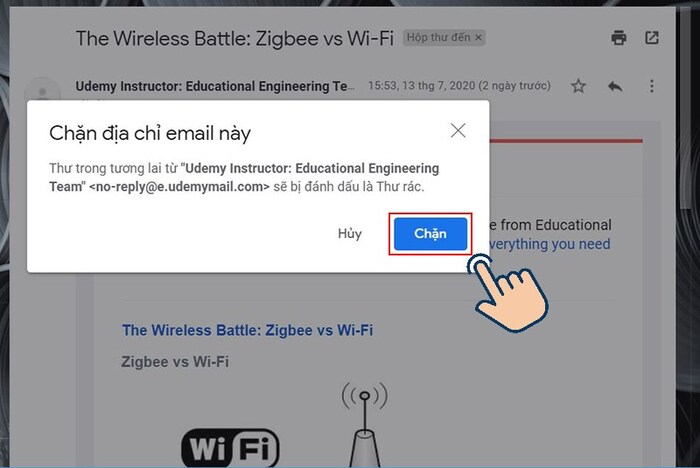This screenshot has width=700, height=468.
Task: Open the Wireless Battle article link
Action: pyautogui.click(x=247, y=330)
